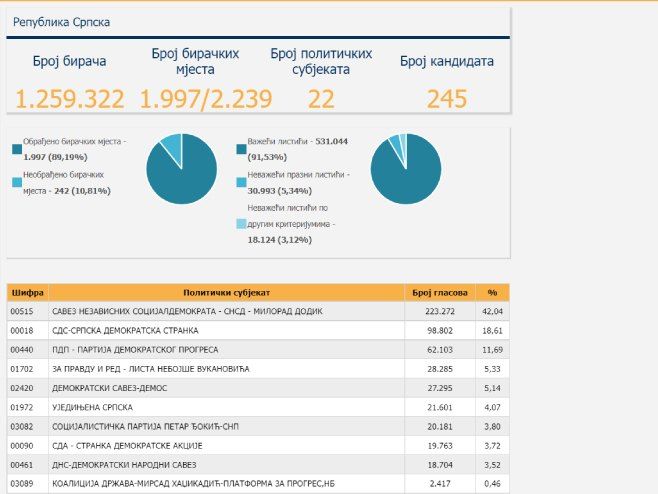Viewport: 658px width, 494px height.
Task: Click swatch for Неважећи листићи по другим критеријумима
Action: (242, 223)
